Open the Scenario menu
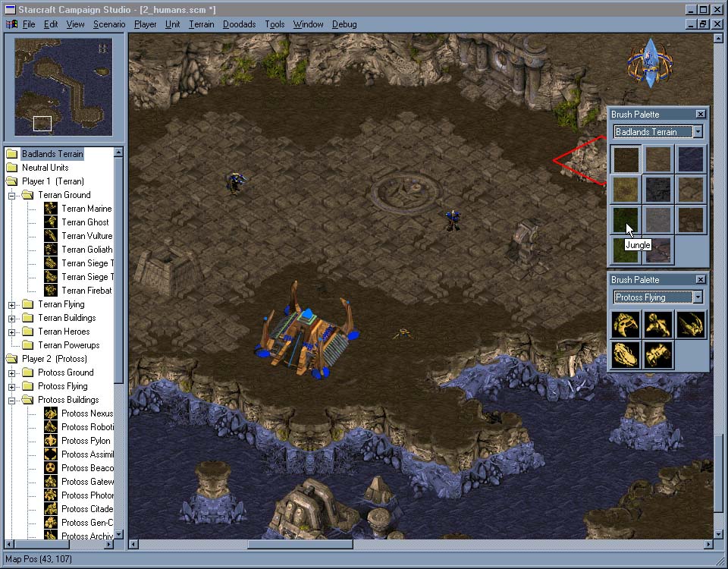Screen dimensions: 728x569 [x=109, y=24]
